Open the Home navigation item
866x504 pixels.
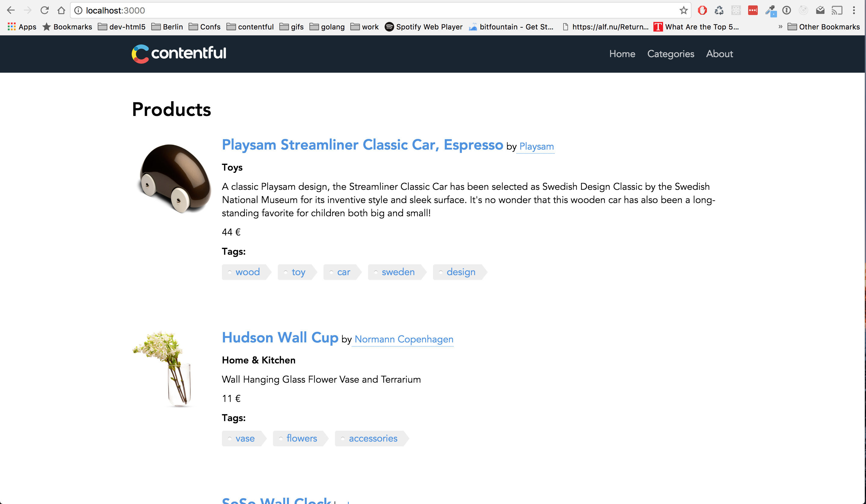point(622,54)
